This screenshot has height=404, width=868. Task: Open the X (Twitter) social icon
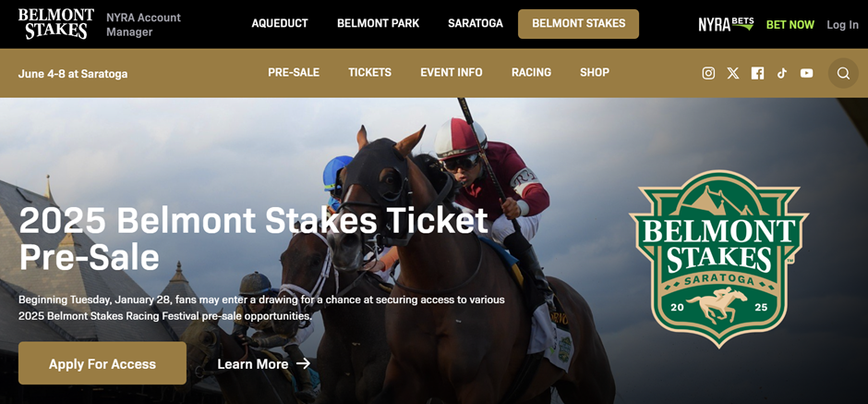pyautogui.click(x=732, y=73)
